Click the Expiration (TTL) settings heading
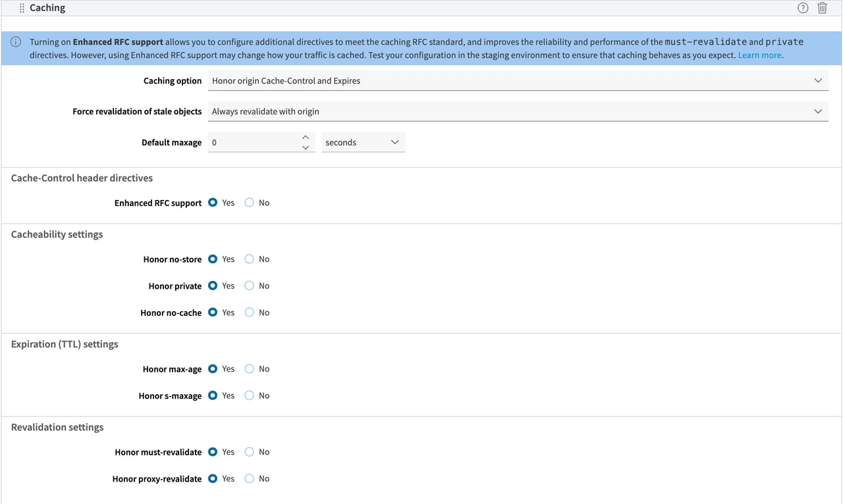Screen dimensions: 843x504 coord(65,344)
